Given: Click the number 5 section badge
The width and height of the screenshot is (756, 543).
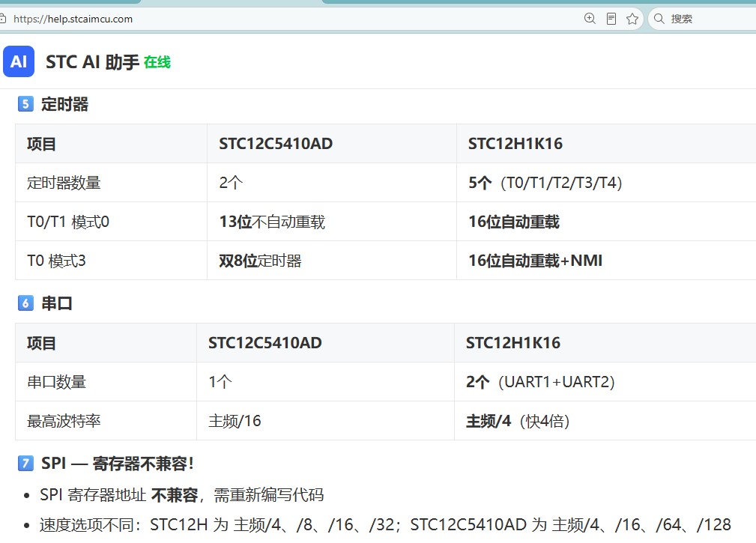Looking at the screenshot, I should click(x=25, y=104).
